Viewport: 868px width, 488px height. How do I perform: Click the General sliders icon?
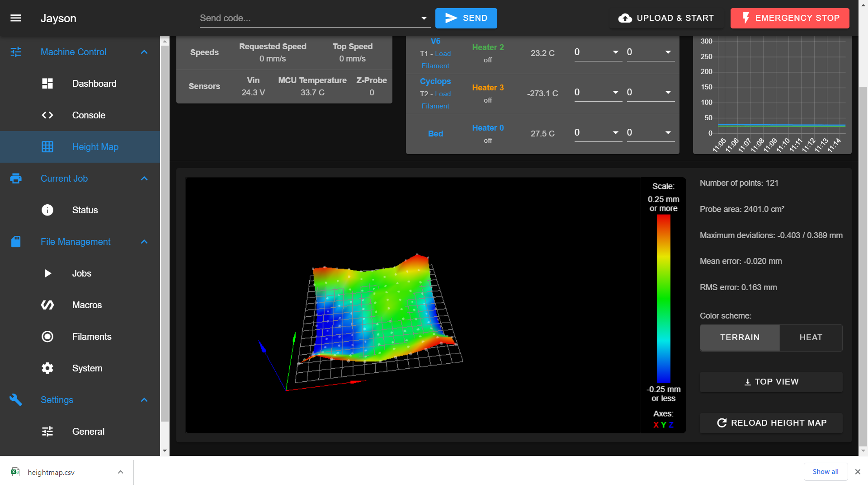(x=47, y=432)
